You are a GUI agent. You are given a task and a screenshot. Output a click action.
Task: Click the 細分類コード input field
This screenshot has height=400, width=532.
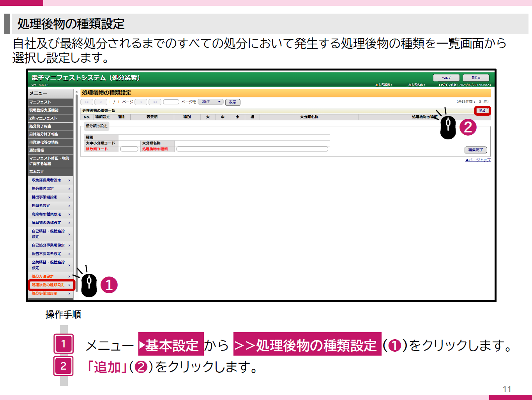click(129, 149)
